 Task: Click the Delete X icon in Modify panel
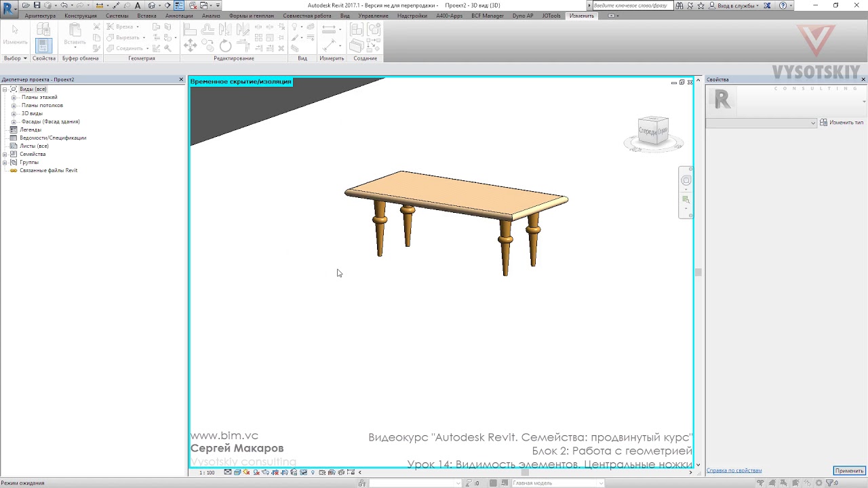(x=281, y=48)
